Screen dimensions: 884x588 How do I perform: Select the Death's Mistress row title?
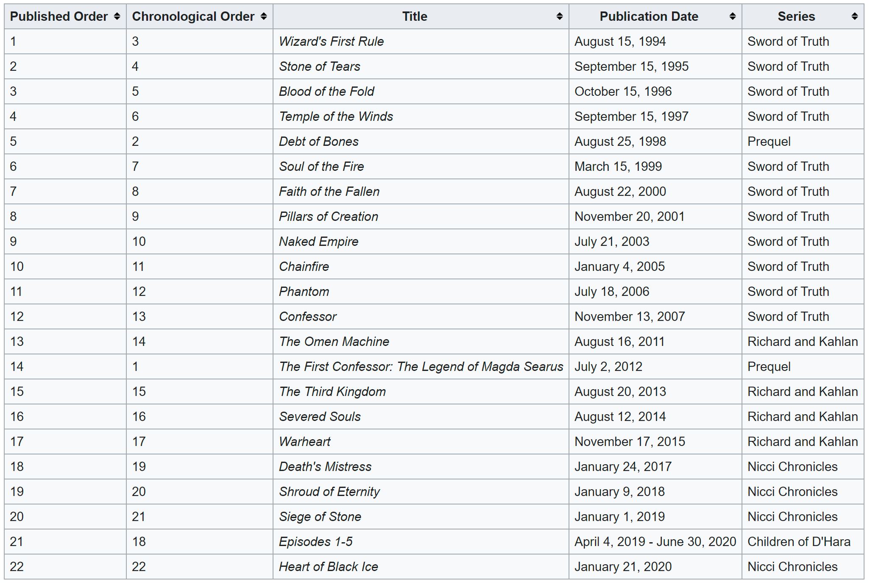(x=325, y=467)
